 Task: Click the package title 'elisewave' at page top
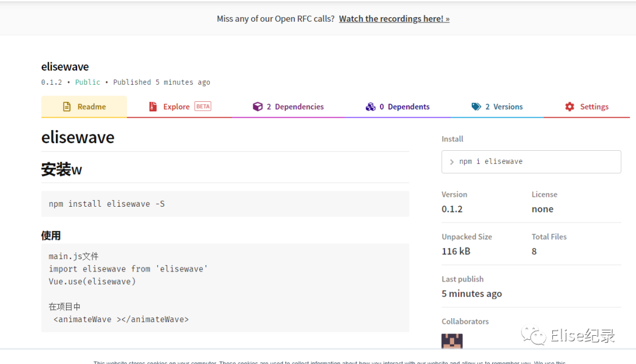[x=65, y=67]
